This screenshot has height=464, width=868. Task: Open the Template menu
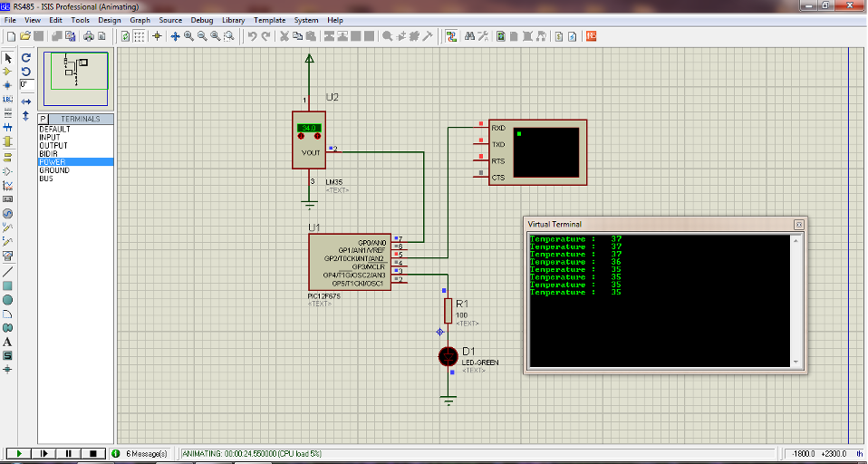(270, 20)
